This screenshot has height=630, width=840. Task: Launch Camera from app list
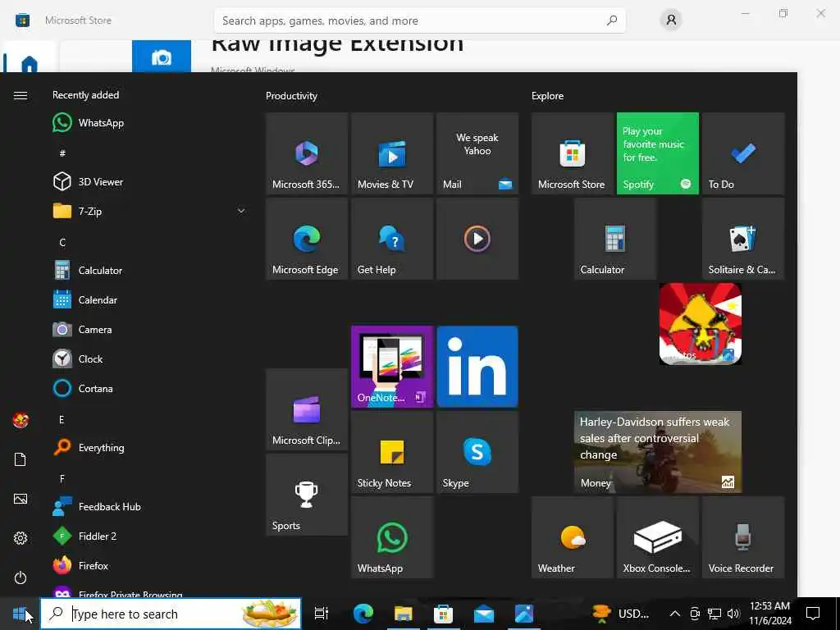[x=148, y=330]
